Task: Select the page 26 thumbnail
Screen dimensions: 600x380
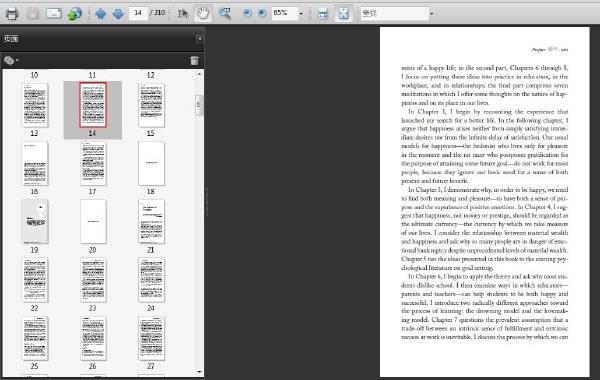Action: [93, 338]
